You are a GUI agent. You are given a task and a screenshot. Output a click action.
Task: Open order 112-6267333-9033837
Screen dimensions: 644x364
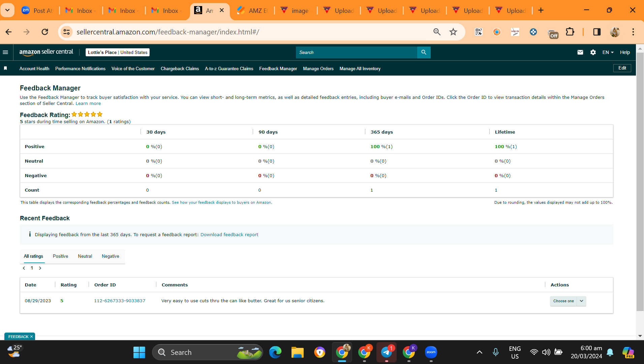120,301
